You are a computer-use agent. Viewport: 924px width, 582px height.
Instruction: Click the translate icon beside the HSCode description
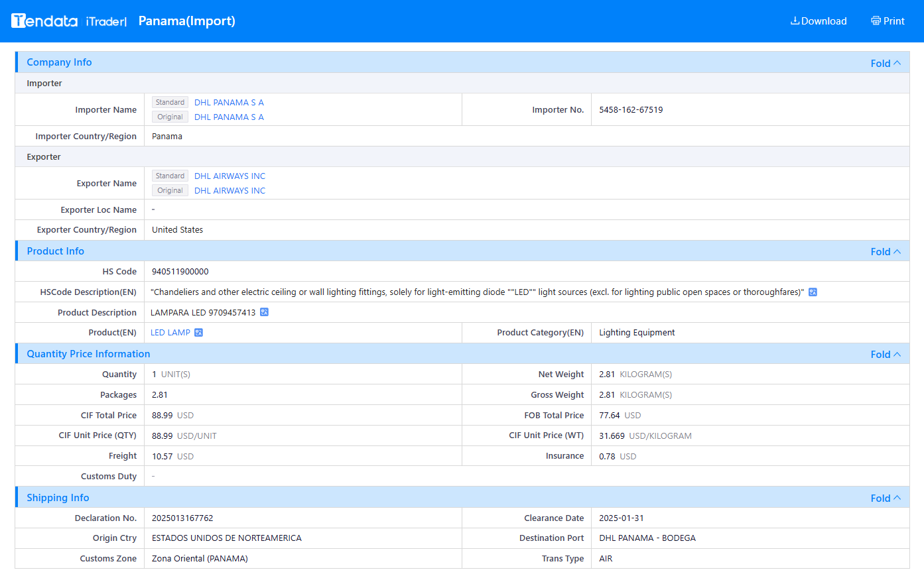(813, 292)
